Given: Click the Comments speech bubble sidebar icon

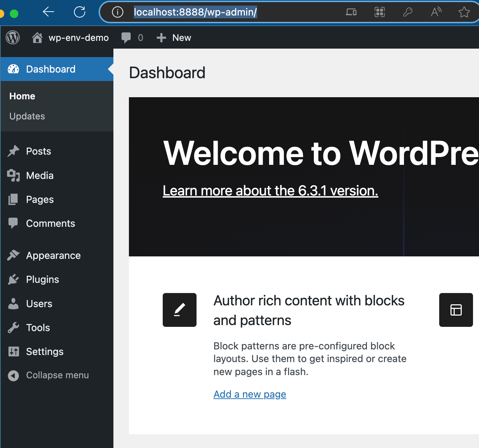Looking at the screenshot, I should tap(13, 224).
